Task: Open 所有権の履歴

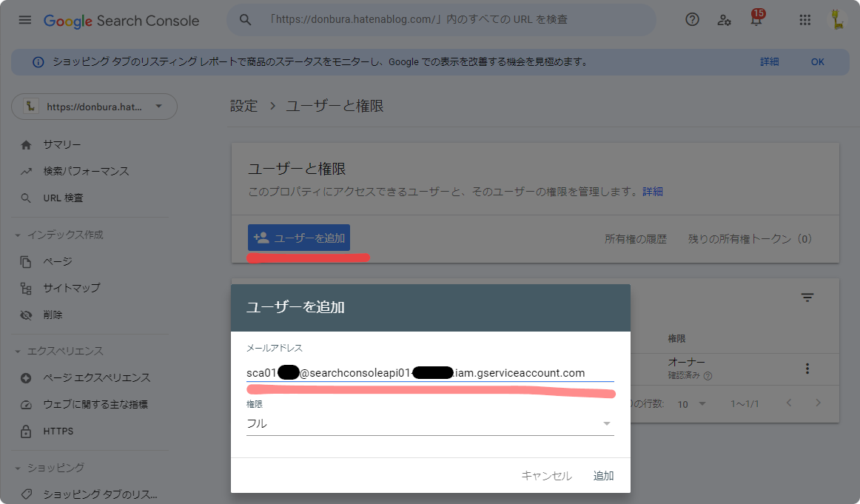Action: coord(636,239)
